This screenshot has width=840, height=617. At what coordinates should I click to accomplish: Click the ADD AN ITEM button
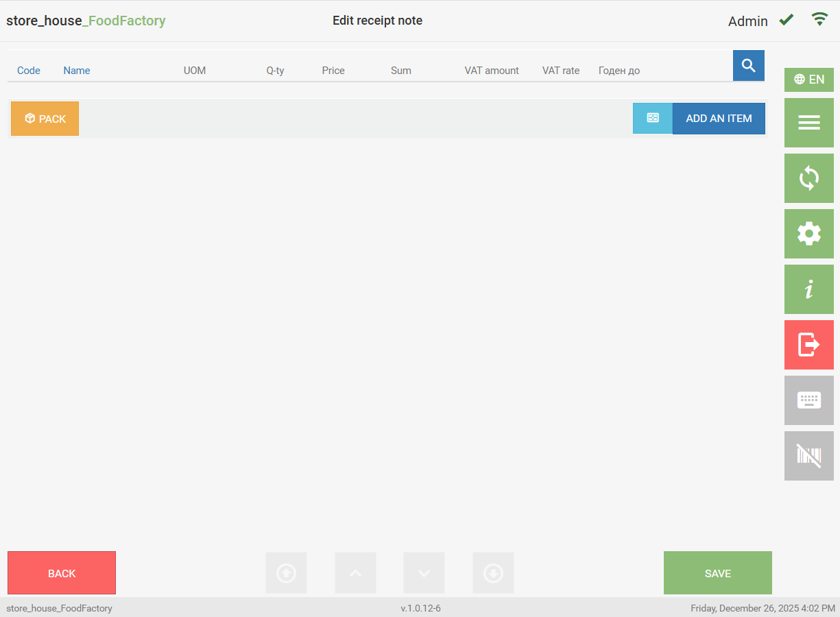click(719, 119)
